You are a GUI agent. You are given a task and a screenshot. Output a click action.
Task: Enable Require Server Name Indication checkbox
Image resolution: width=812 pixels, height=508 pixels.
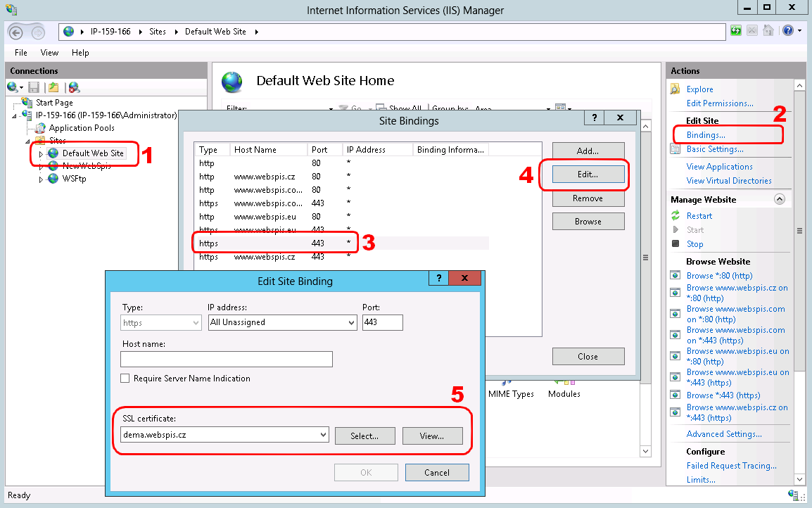tap(125, 379)
